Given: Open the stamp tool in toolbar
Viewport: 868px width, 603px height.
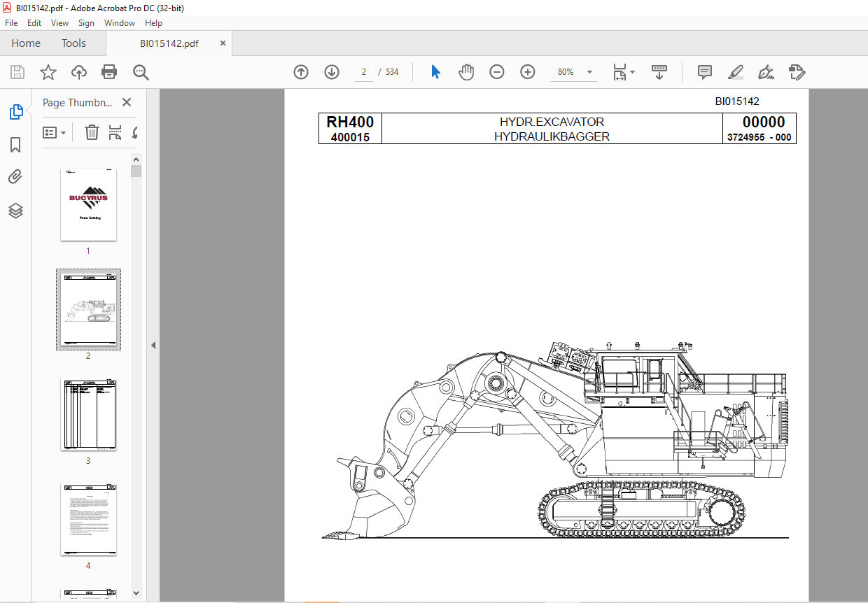Looking at the screenshot, I should point(797,72).
